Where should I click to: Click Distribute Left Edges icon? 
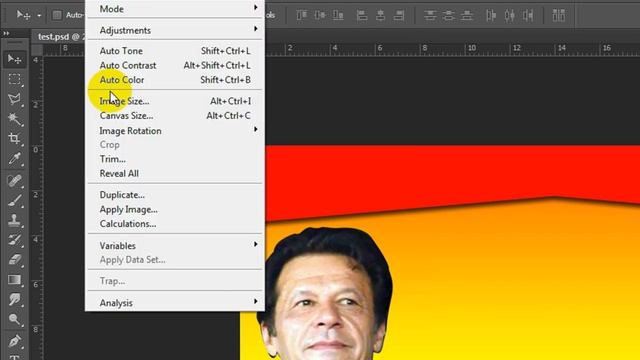(491, 16)
